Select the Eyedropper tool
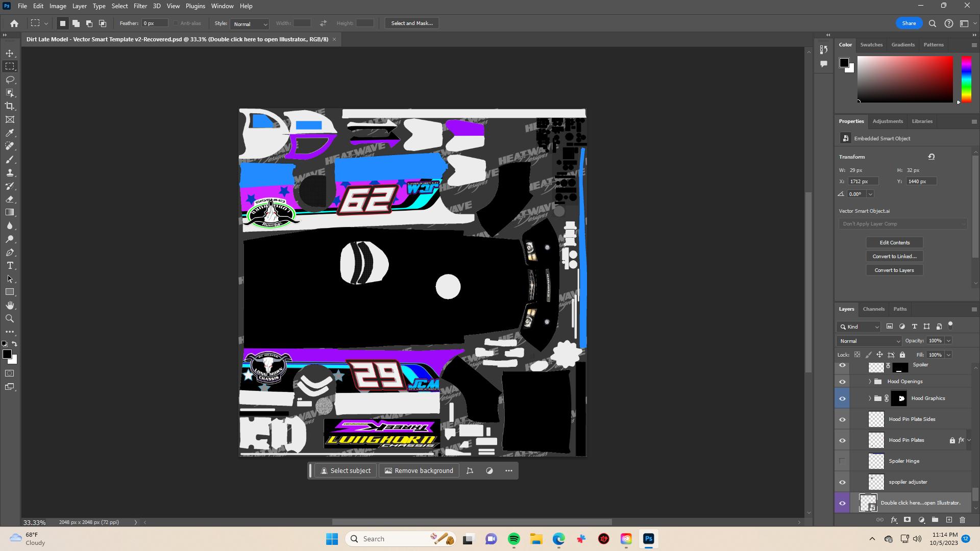980x551 pixels. pos(10,133)
